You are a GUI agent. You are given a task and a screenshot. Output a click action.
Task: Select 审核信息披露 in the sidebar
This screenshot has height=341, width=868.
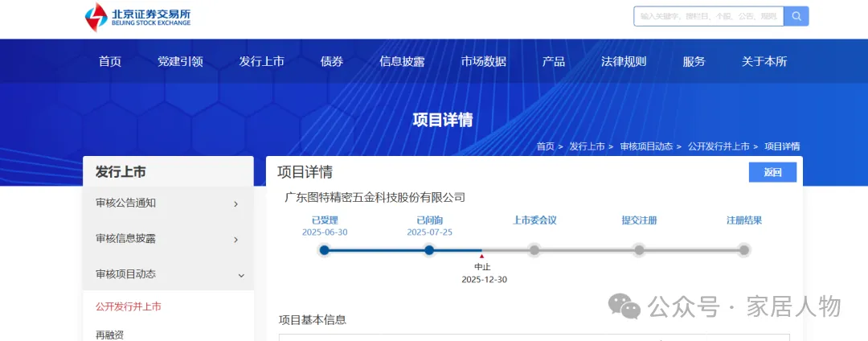pyautogui.click(x=125, y=239)
